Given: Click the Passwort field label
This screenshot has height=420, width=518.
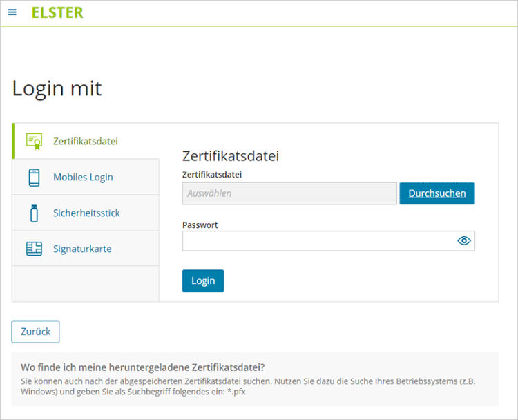Looking at the screenshot, I should 199,225.
